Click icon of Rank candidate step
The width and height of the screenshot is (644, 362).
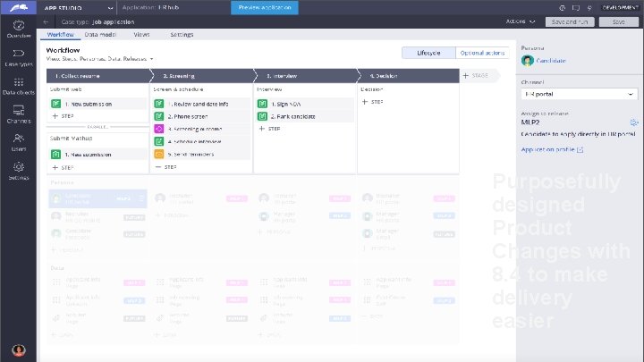(262, 116)
